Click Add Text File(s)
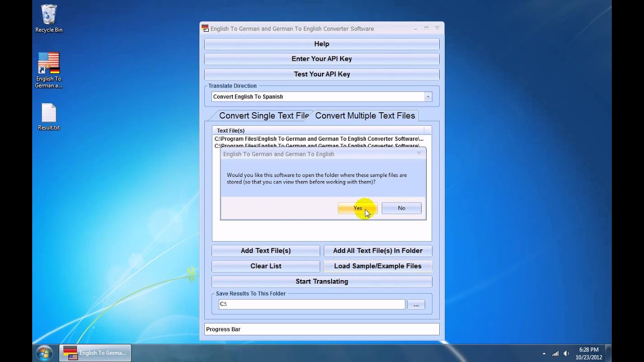The image size is (644, 362). coord(266,251)
